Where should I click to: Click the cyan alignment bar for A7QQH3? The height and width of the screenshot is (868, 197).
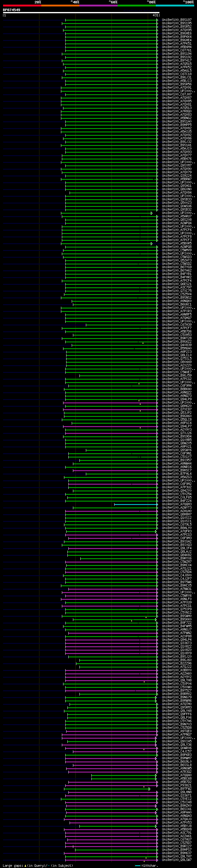point(136,504)
